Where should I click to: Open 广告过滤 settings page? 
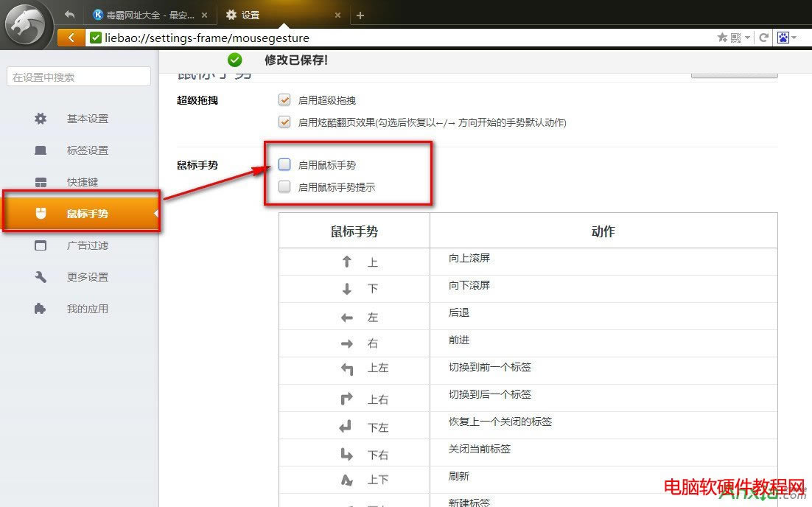(x=87, y=245)
